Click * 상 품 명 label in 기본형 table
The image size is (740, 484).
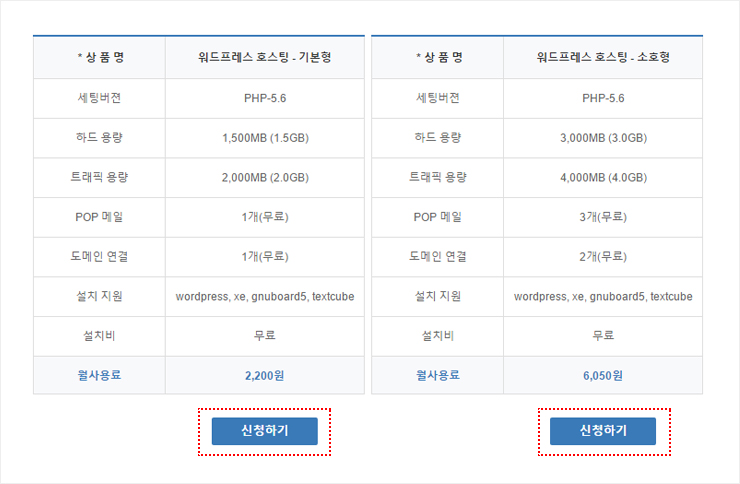pyautogui.click(x=101, y=58)
